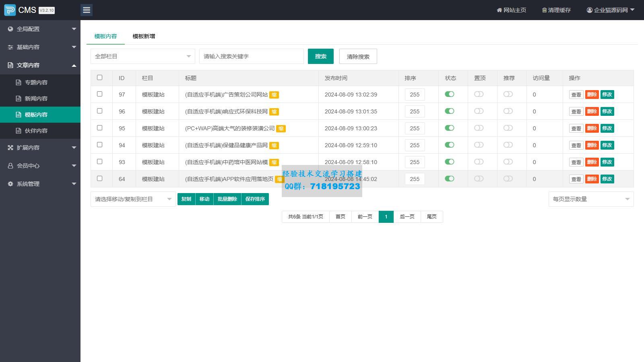This screenshot has width=644, height=362.
Task: Collapse the 文章内容 sidebar arrow
Action: pyautogui.click(x=74, y=65)
